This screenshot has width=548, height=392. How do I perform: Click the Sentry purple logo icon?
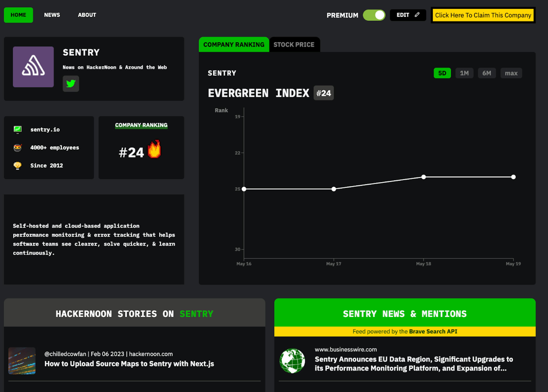pyautogui.click(x=33, y=67)
